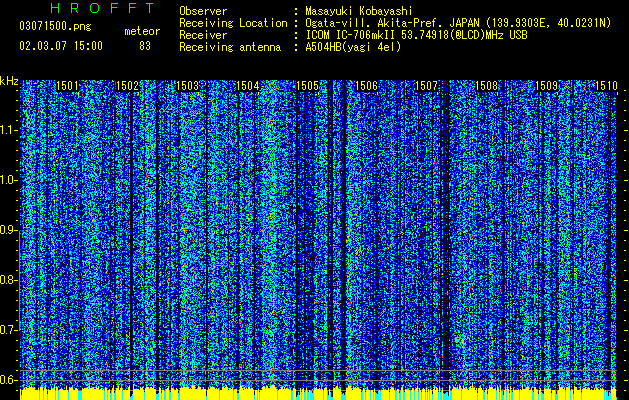
Task: Click the meteor count 83
Action: 145,46
